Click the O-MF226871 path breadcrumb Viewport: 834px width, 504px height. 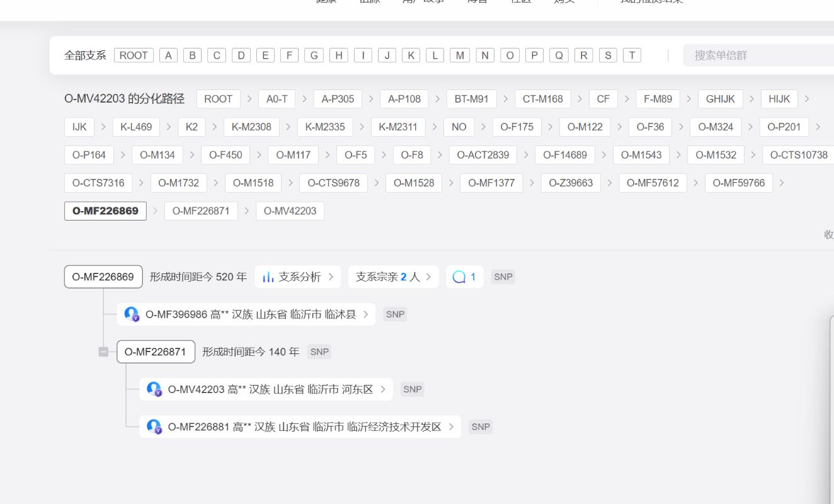pos(201,211)
